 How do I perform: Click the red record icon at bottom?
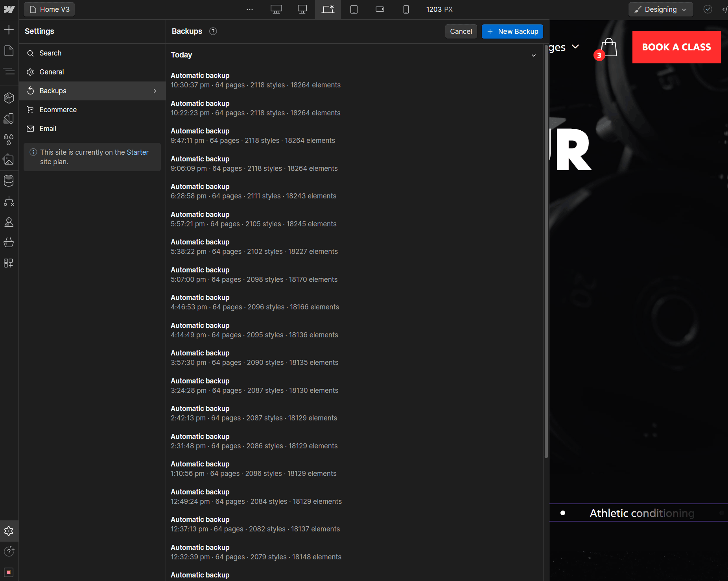(x=9, y=572)
